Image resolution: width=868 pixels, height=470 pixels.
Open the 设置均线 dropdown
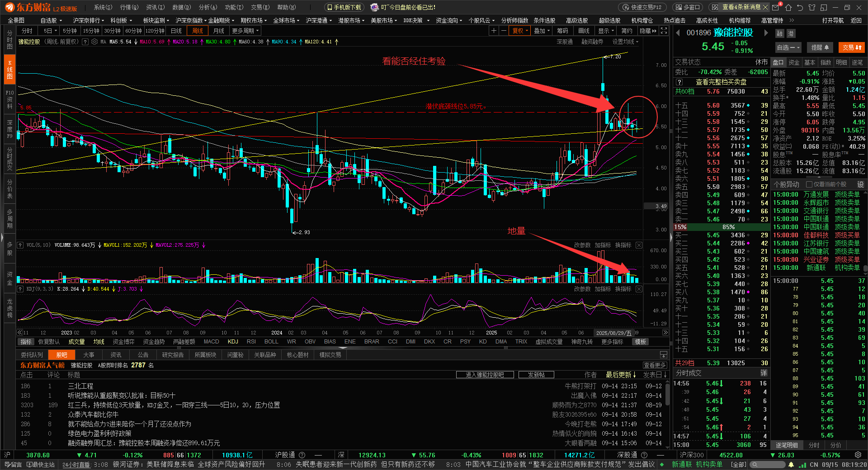625,42
